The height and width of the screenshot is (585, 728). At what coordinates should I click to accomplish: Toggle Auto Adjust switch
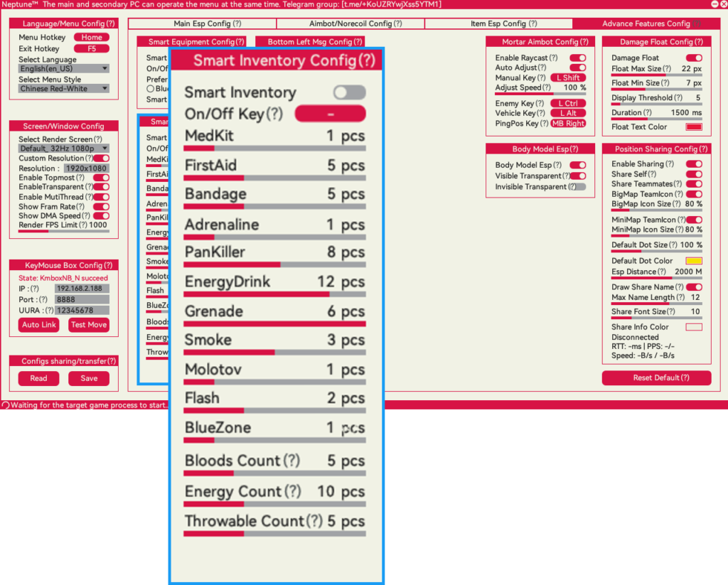point(577,68)
